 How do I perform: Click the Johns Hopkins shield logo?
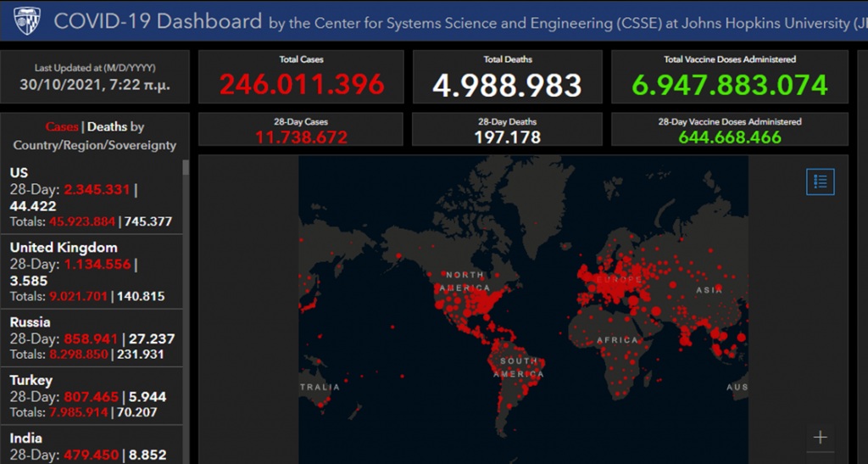point(27,20)
